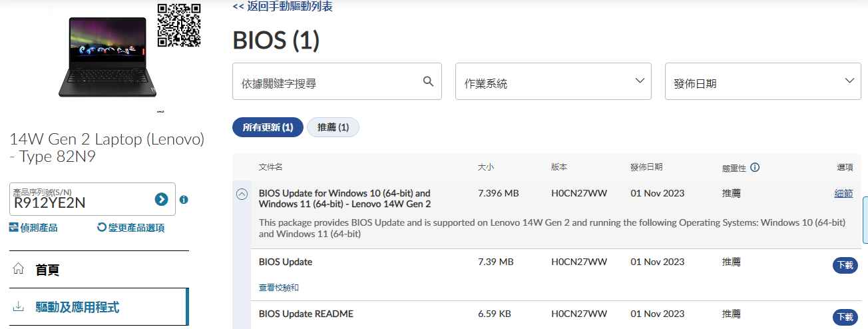This screenshot has width=868, height=329.
Task: Click the severity (嚴重性) info icon
Action: point(755,168)
